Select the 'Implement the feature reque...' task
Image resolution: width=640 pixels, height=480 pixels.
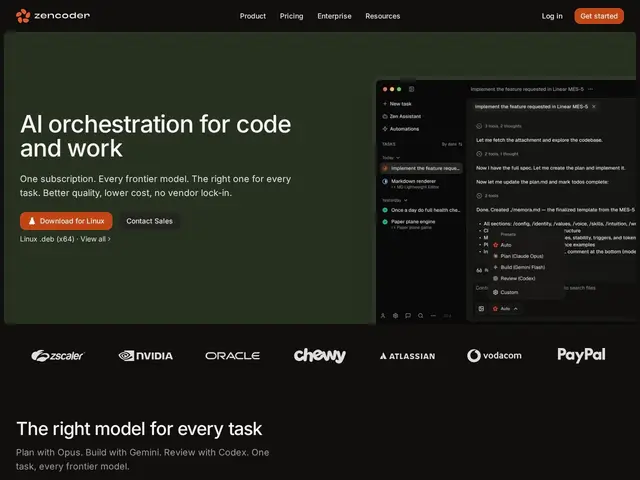click(422, 168)
